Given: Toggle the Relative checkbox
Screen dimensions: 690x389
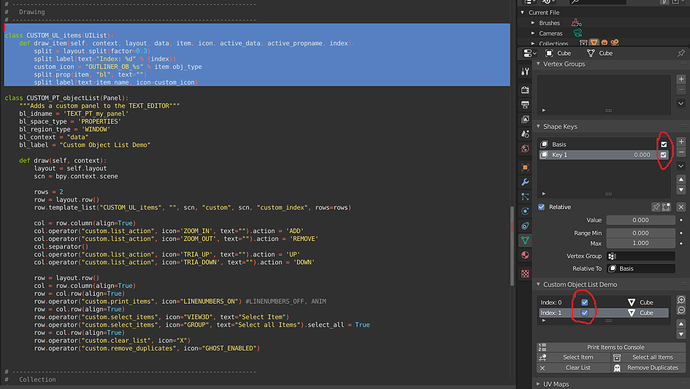Looking at the screenshot, I should point(542,207).
